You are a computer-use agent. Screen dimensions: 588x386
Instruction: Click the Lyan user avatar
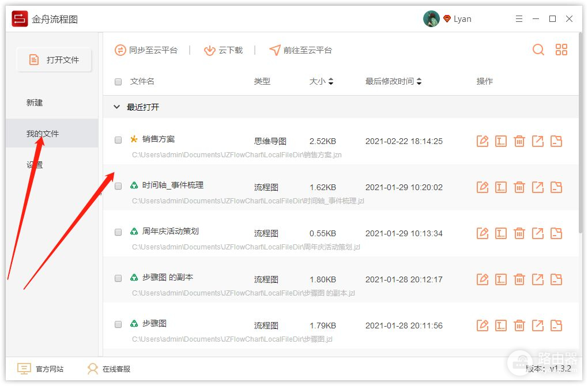(431, 19)
